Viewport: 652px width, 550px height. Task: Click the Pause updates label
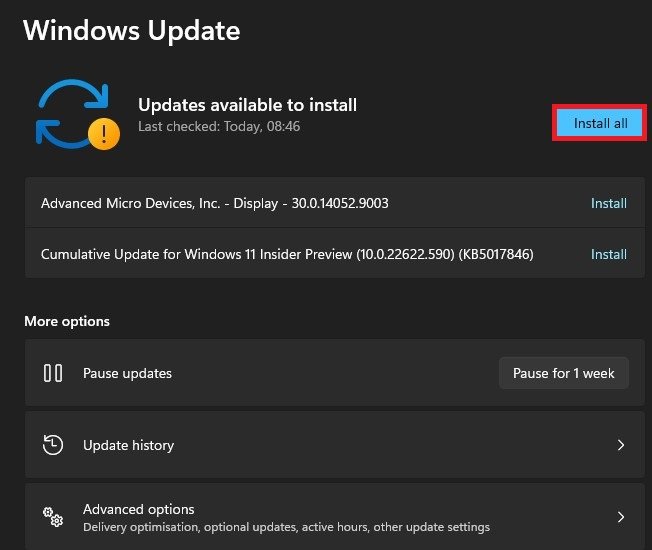[127, 373]
